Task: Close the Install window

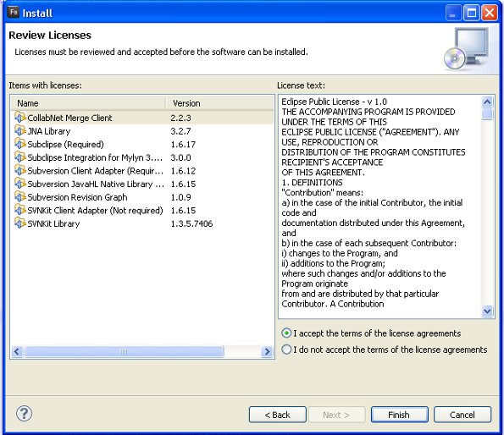Action: pyautogui.click(x=490, y=13)
